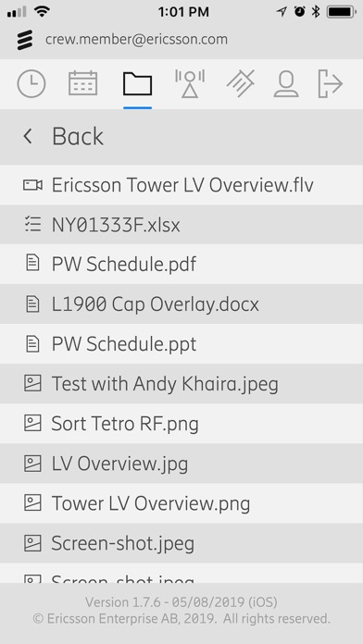Viewport: 363px width, 644px height.
Task: Tap the Back label
Action: [x=78, y=136]
